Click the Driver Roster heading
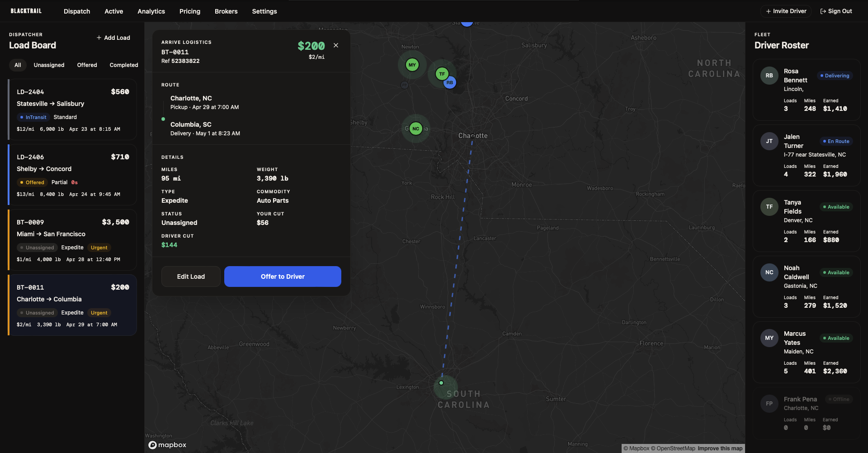This screenshot has width=868, height=453. coord(782,45)
